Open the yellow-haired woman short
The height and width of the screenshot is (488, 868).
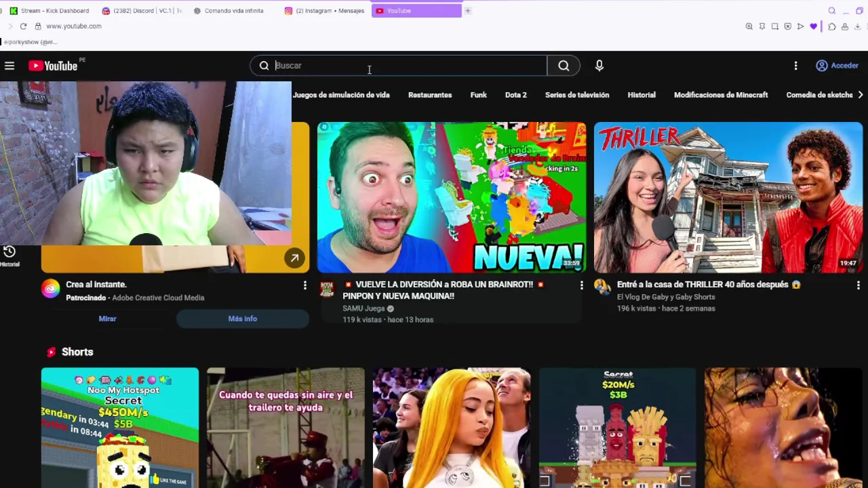click(452, 428)
